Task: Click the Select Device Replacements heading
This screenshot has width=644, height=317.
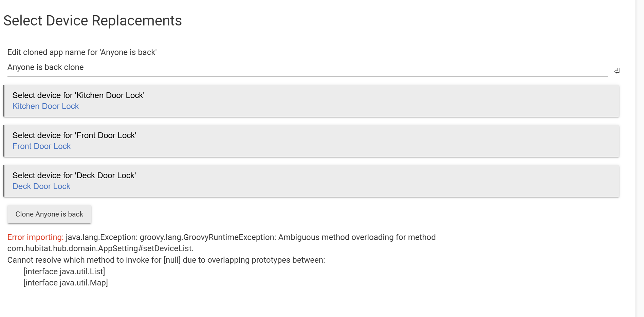Action: [92, 21]
